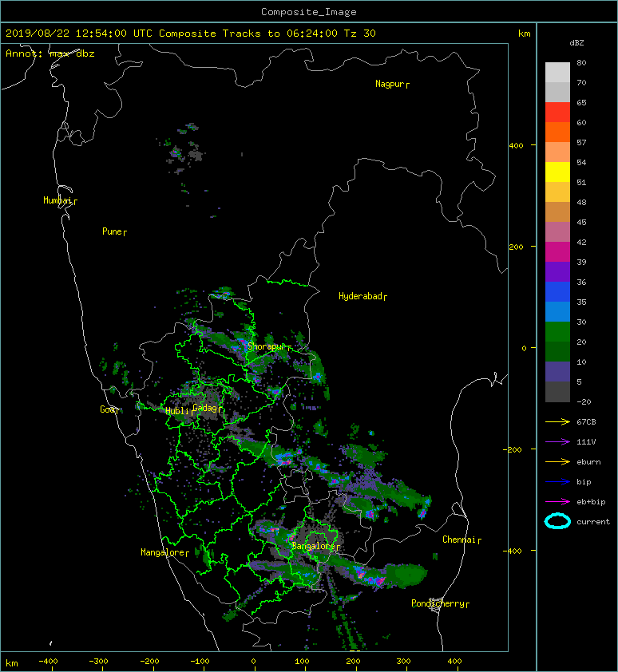The image size is (618, 672).
Task: Click the Composite_Image title text
Action: pos(309,12)
